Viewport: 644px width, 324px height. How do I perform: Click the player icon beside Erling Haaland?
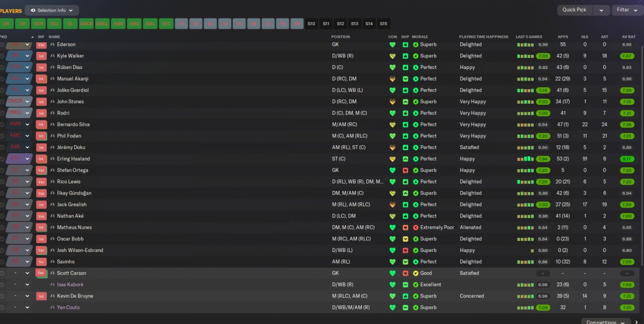click(x=52, y=159)
